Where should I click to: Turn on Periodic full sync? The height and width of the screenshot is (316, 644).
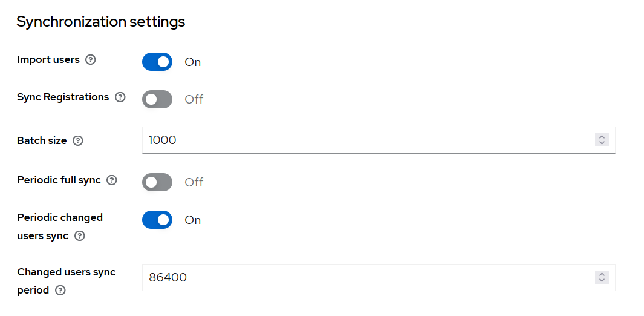pos(157,182)
